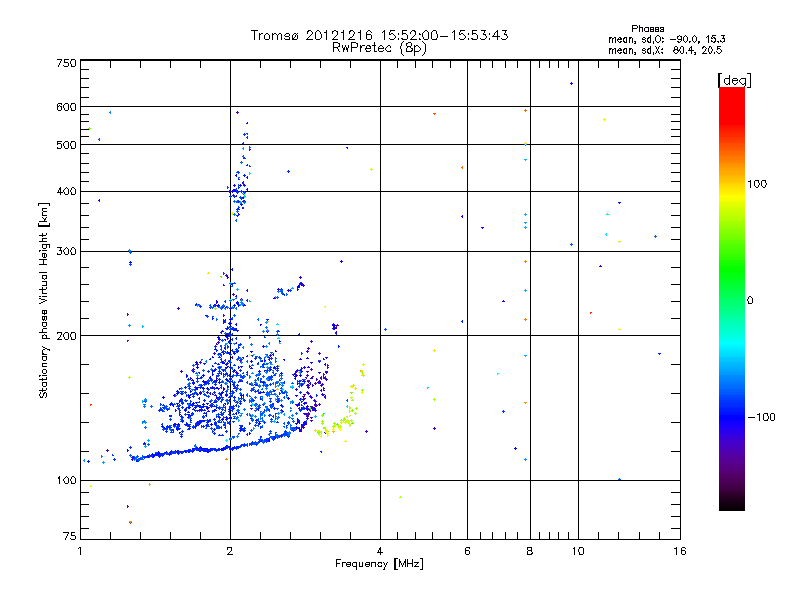Image resolution: width=800 pixels, height=600 pixels.
Task: Click the y-axis tick label '750'
Action: [66, 63]
